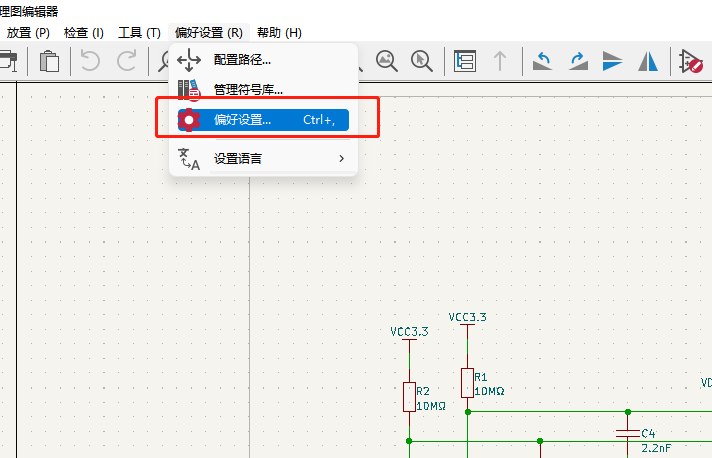Click VCC3.3 label above R2
The height and width of the screenshot is (458, 712).
409,331
